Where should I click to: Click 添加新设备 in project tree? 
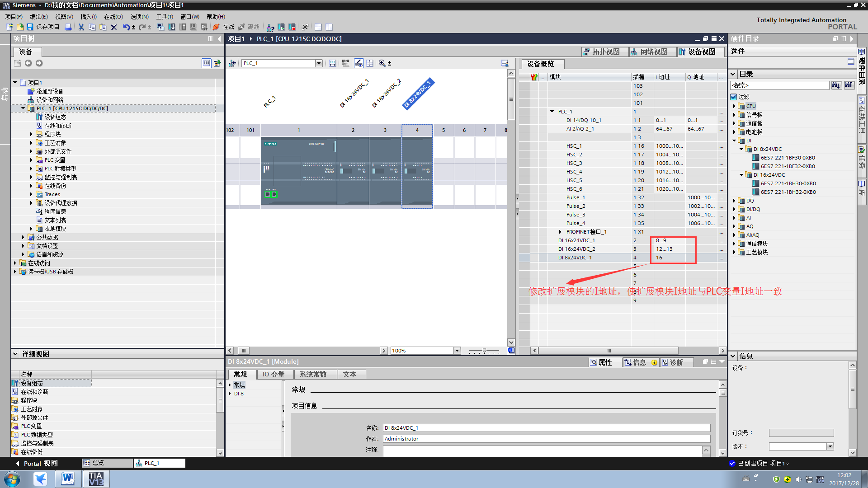pyautogui.click(x=50, y=91)
